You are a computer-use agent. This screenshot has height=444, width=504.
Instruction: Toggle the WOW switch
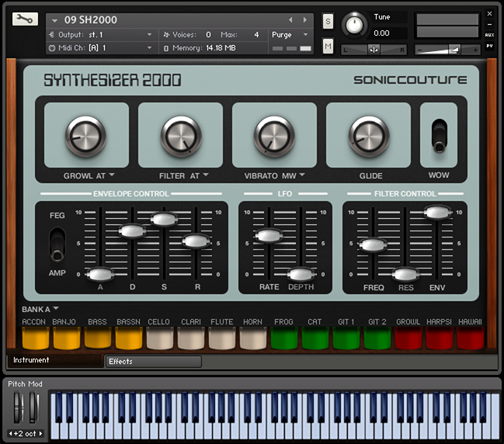click(439, 137)
